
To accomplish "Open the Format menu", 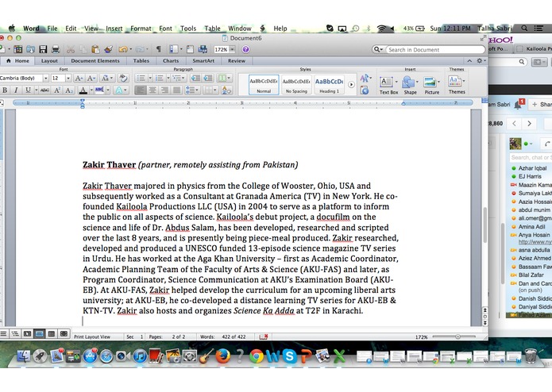I will tap(141, 29).
